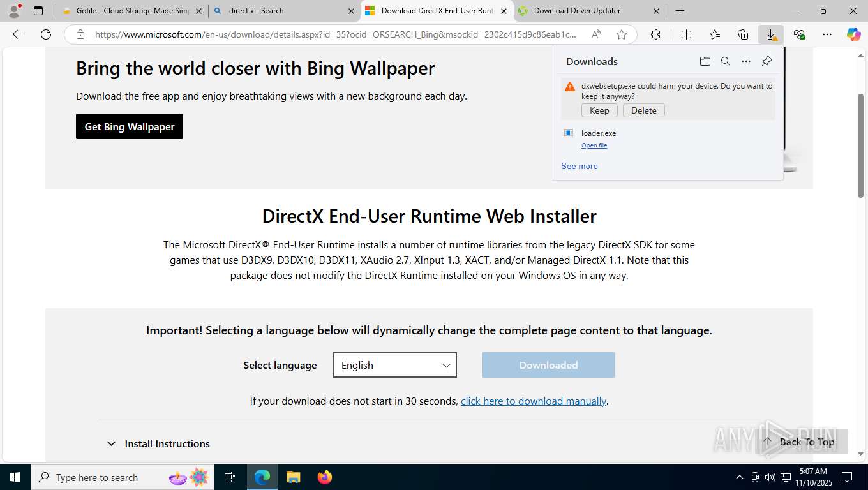Viewport: 868px width, 490px height.
Task: Switch to the direct x - Search tab
Action: 284,11
